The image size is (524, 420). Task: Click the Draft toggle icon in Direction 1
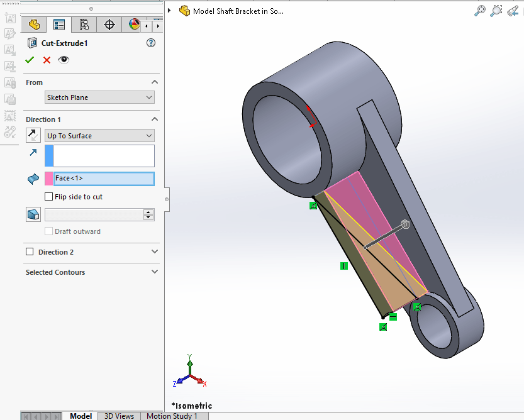[x=33, y=214]
